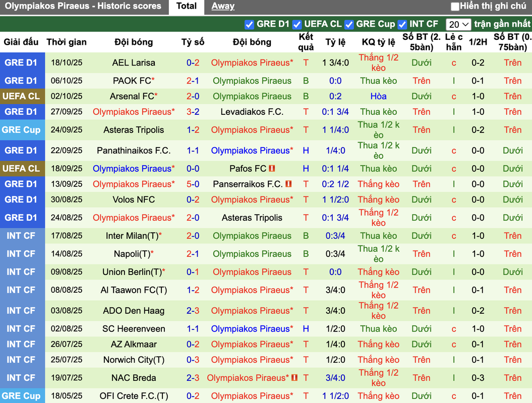
Task: Click odds 1 3/4:0 in AEL Larisa row
Action: coord(335,62)
